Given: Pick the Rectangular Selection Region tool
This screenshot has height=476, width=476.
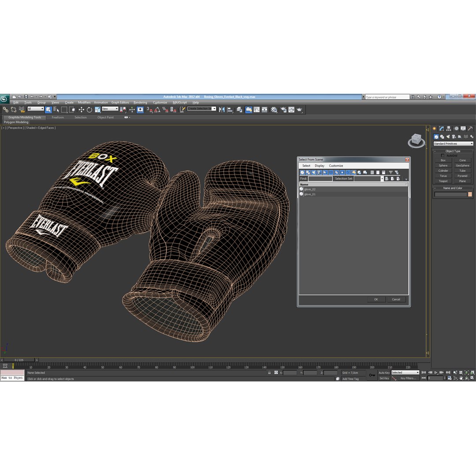Looking at the screenshot, I should pyautogui.click(x=64, y=110).
